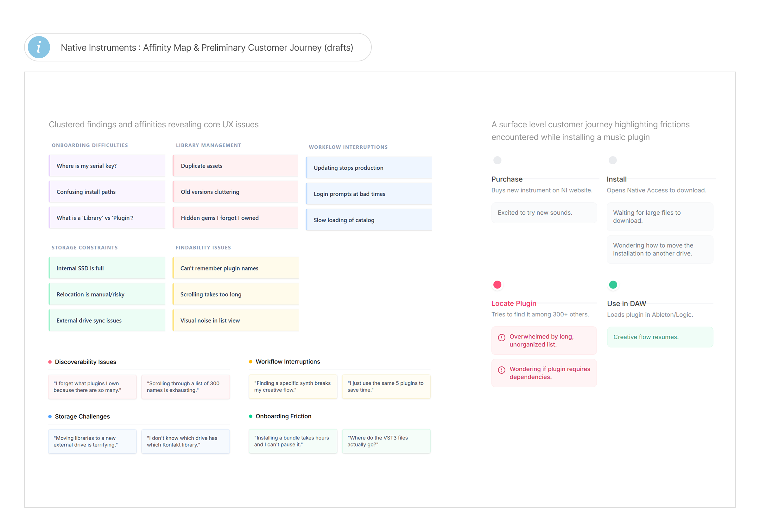This screenshot has width=760, height=532.
Task: Click the WORKFLOW INTERRUPTIONS cluster heading
Action: click(348, 147)
